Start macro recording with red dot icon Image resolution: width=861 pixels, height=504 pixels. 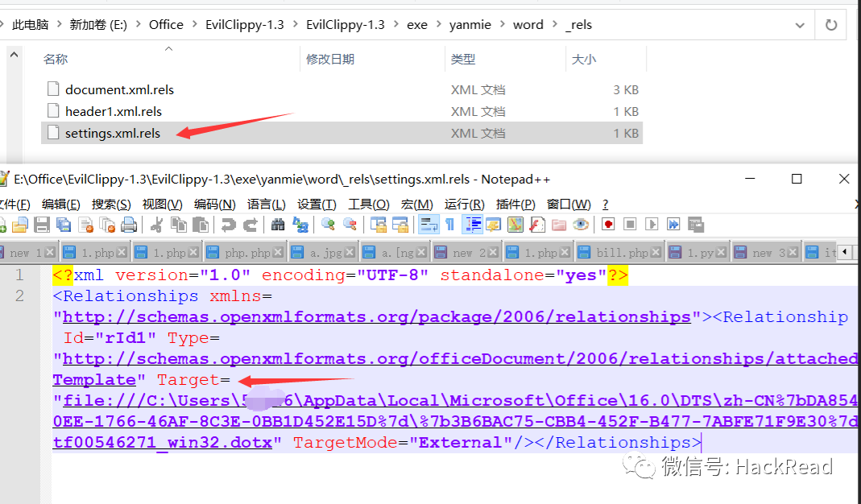coord(608,225)
